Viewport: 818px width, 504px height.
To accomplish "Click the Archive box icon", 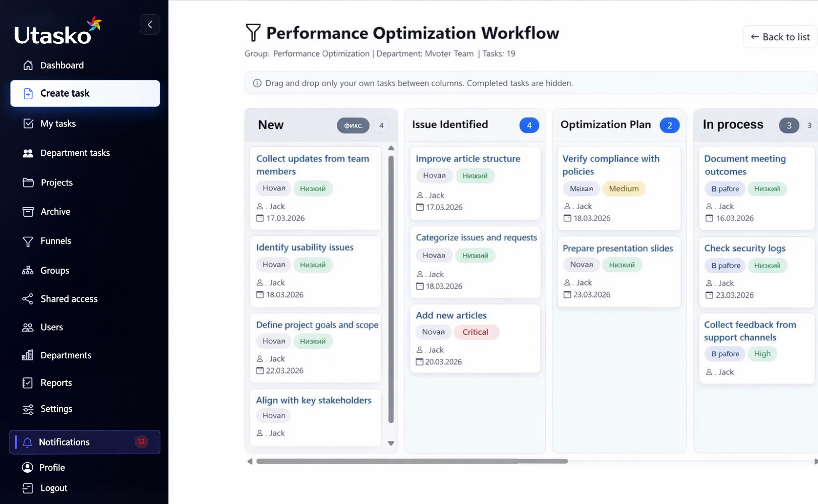I will pos(28,212).
